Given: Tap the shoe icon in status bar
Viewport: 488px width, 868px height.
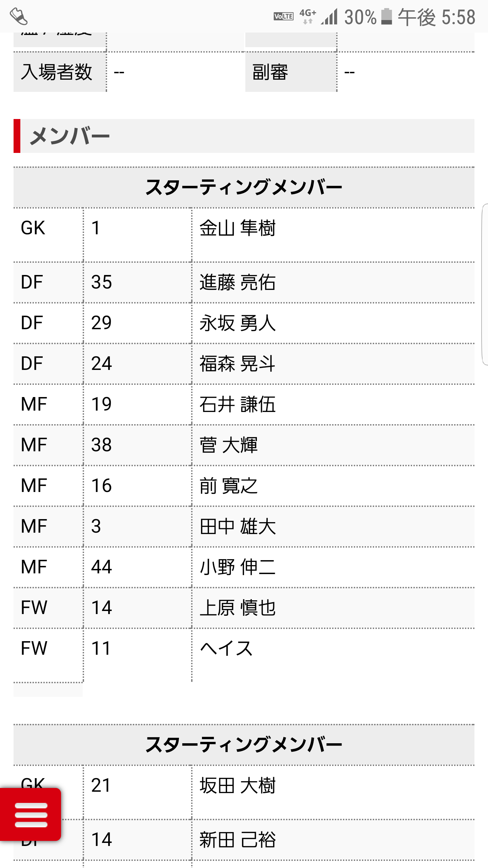Looking at the screenshot, I should 18,16.
